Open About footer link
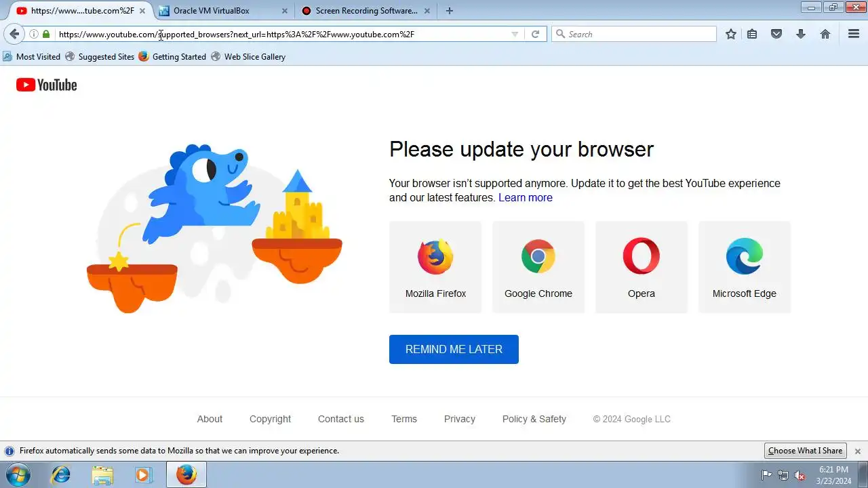This screenshot has height=488, width=868. click(210, 419)
